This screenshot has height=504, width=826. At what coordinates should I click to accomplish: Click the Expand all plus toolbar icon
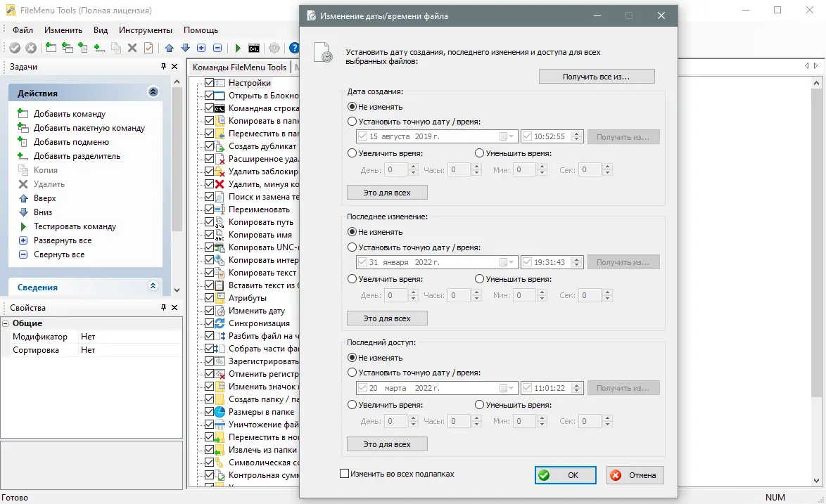click(201, 48)
